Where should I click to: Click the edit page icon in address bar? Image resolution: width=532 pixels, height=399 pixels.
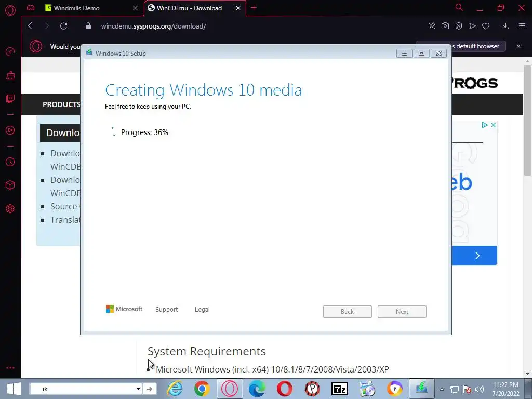click(432, 26)
